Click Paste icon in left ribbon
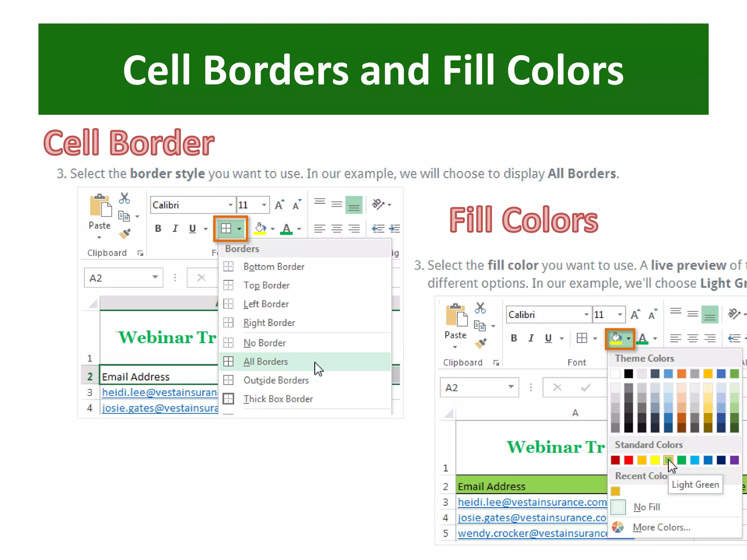Screen dimensions: 747x560 100,206
